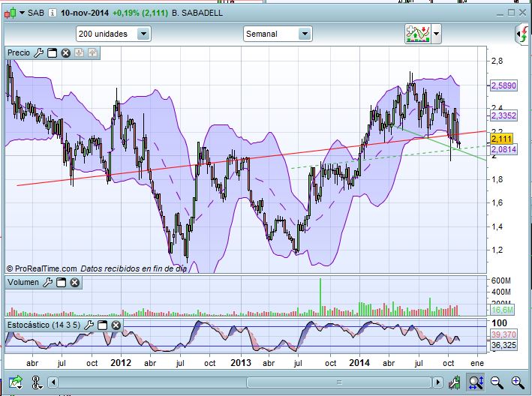Click the 39,370 stochastic value
Screen dimensions: 532x396
pos(503,334)
